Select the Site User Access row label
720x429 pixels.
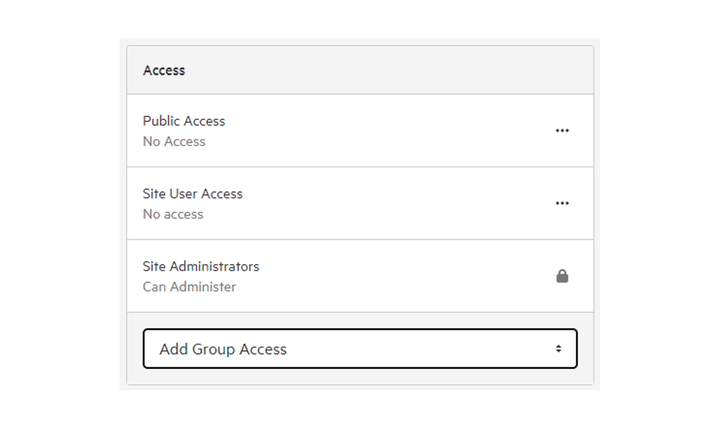pos(192,194)
